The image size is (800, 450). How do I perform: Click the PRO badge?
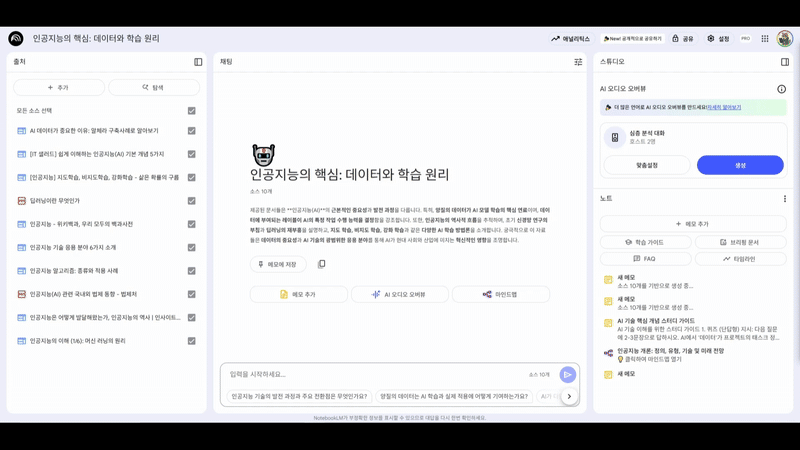click(x=745, y=39)
